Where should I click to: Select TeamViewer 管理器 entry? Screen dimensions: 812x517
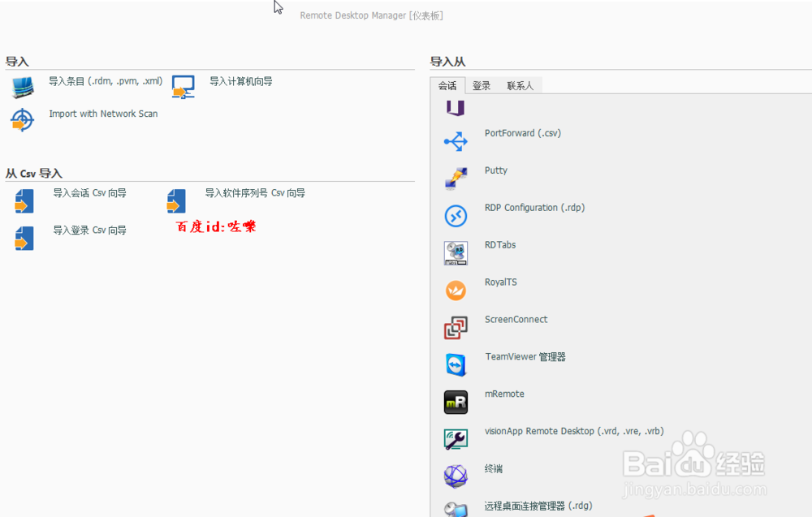[x=525, y=356]
